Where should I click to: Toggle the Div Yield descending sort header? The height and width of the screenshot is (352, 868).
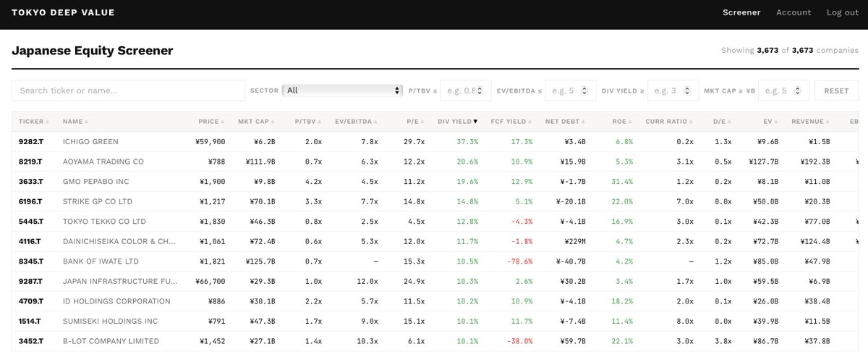[x=459, y=122]
